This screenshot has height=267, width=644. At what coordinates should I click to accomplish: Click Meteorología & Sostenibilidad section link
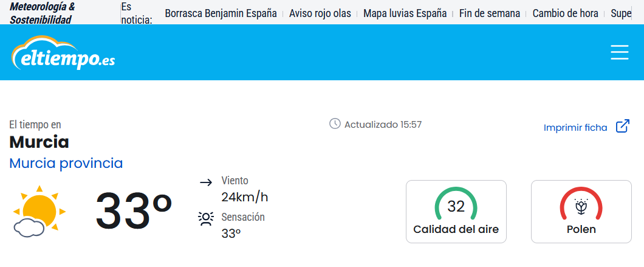coord(43,13)
